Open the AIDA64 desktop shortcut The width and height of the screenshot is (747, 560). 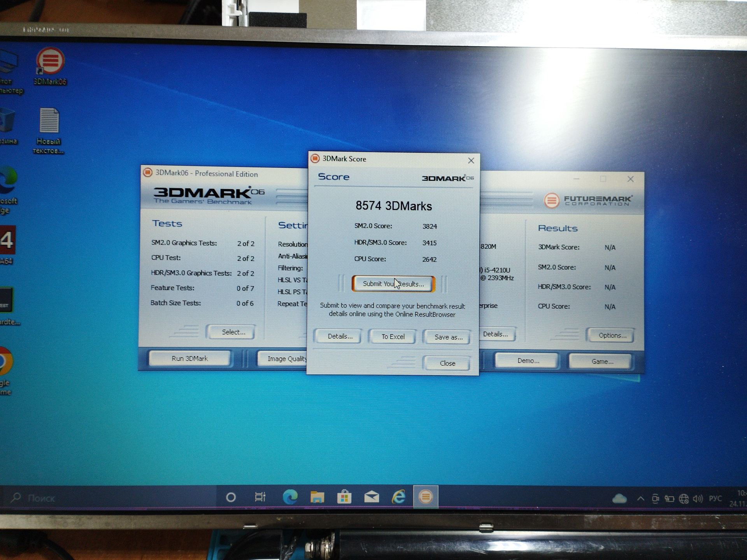pyautogui.click(x=7, y=246)
